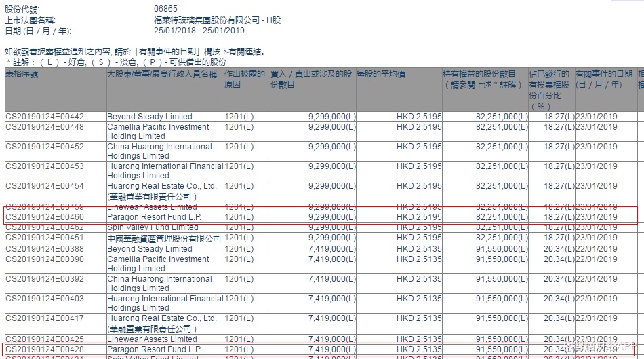This screenshot has height=359, width=644.
Task: Click 9,299,000(L) shares value in row E00442
Action: point(332,117)
